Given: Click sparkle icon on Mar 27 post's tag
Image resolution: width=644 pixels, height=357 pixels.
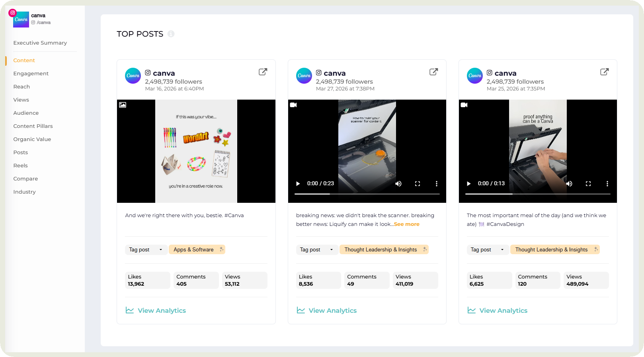Looking at the screenshot, I should (425, 249).
